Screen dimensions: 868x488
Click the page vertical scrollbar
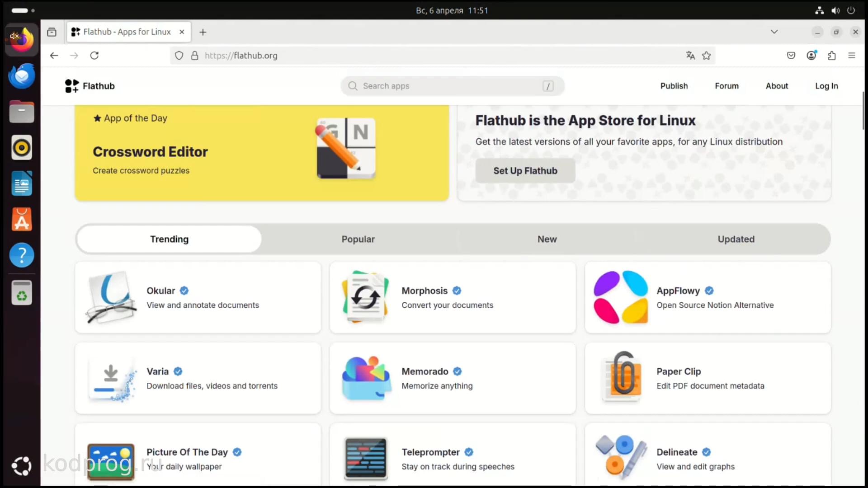click(863, 111)
